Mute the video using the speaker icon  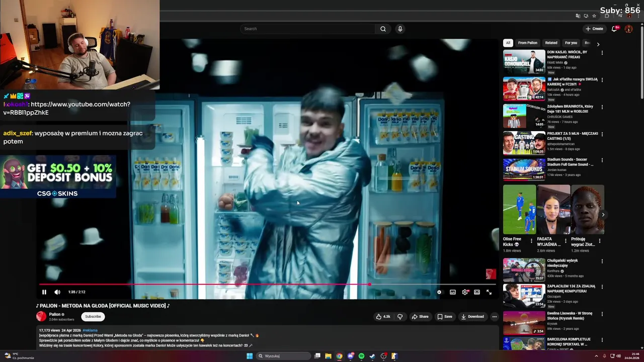tap(57, 292)
